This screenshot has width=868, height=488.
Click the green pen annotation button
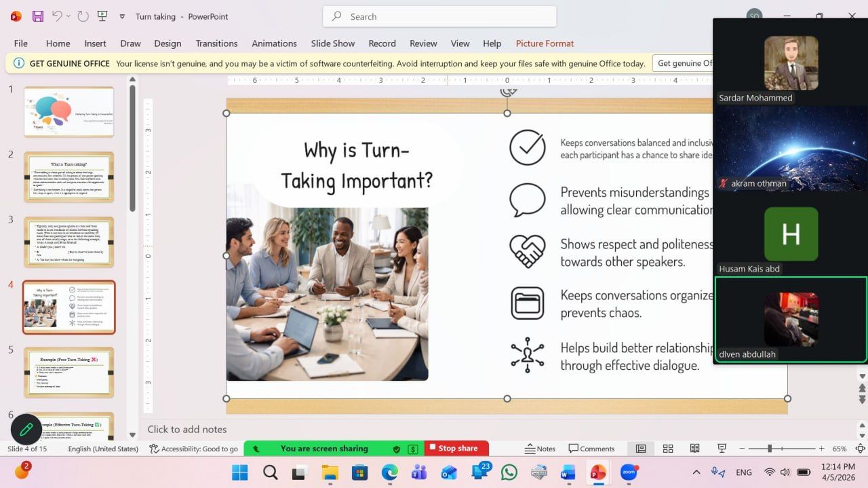point(26,429)
